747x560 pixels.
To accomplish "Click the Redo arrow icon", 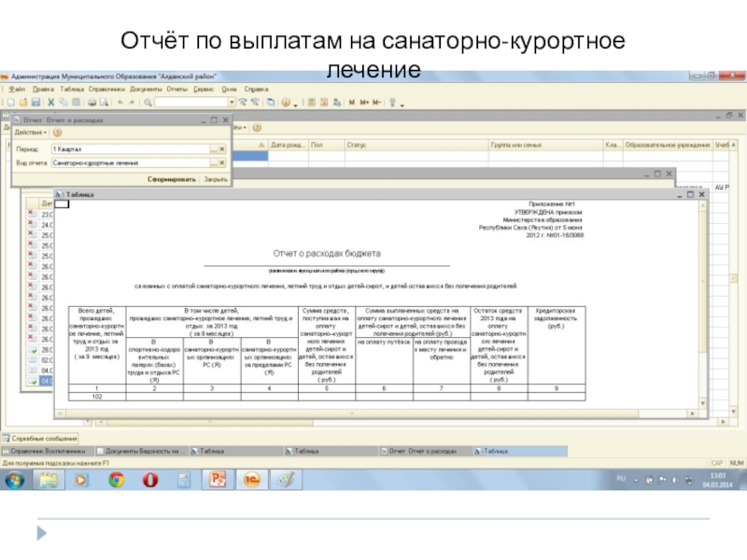I will tap(132, 103).
